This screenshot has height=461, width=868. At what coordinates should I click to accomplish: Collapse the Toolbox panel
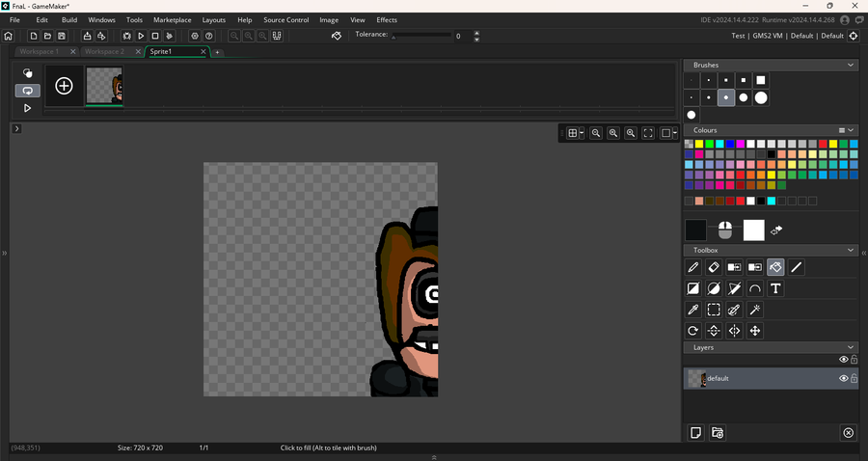point(851,250)
